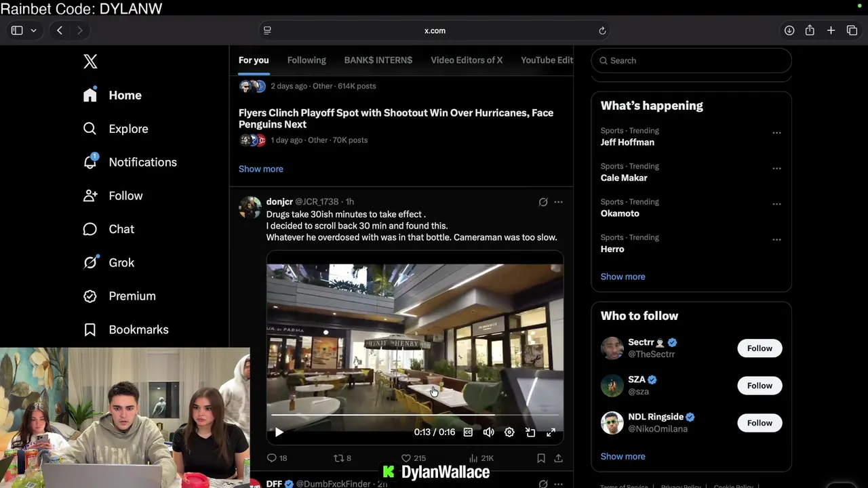The image size is (868, 488).
Task: Open the more options on DFF's post
Action: pyautogui.click(x=558, y=484)
